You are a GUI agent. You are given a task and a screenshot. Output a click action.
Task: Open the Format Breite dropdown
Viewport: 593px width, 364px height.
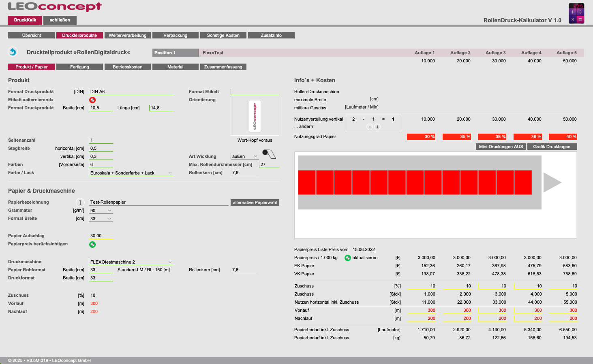[101, 219]
